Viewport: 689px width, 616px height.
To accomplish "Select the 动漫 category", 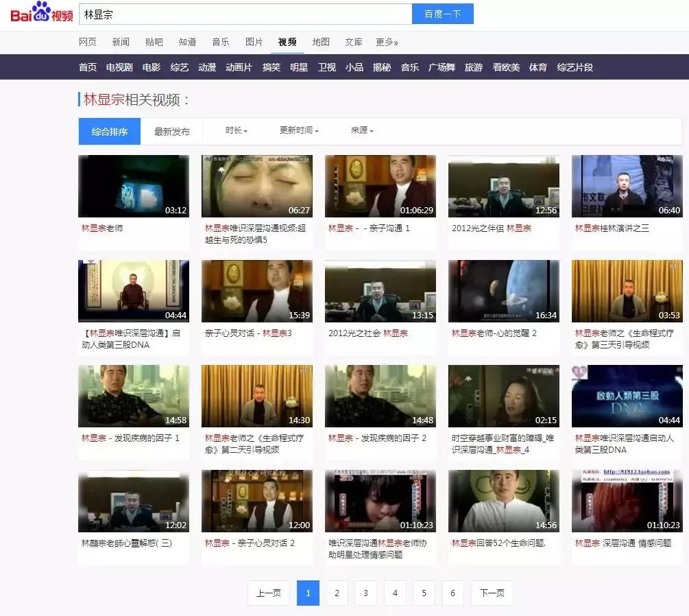I will 206,67.
